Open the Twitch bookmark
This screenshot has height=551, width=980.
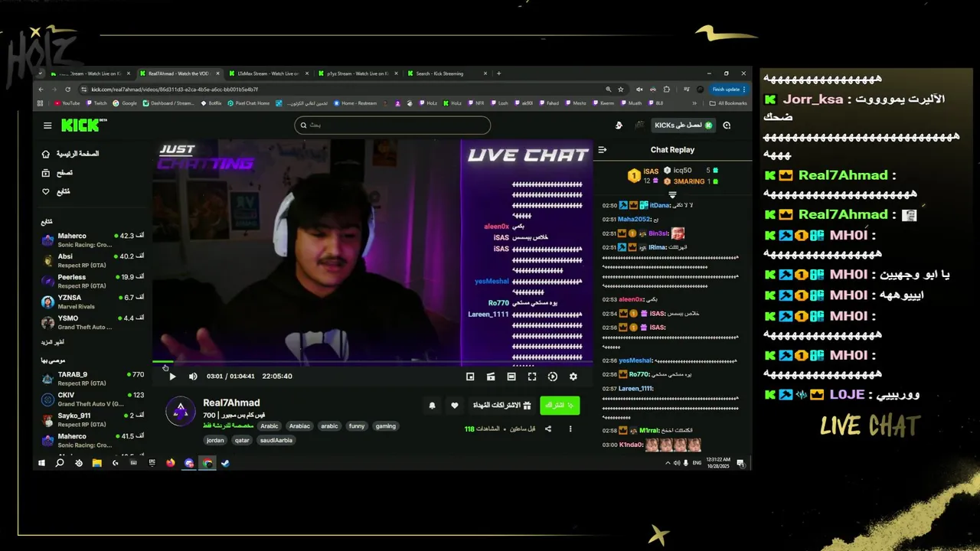pyautogui.click(x=96, y=103)
